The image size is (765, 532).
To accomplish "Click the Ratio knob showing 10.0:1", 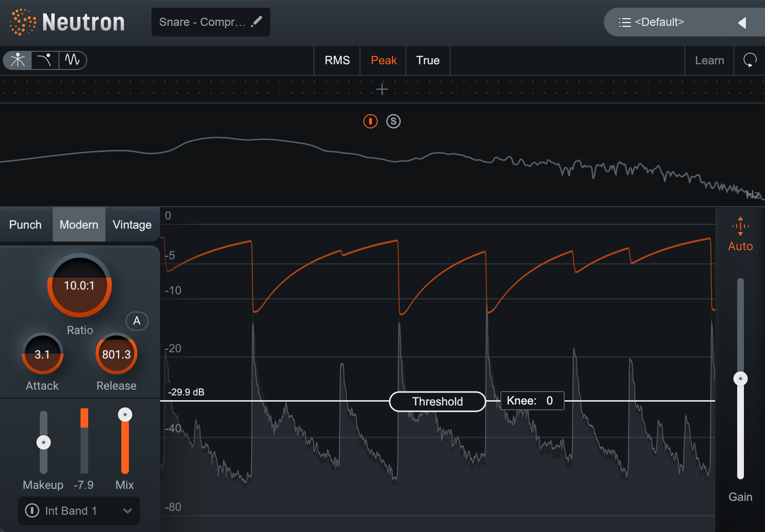I will (80, 285).
